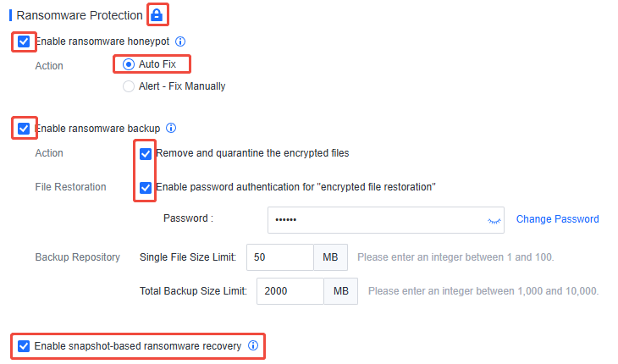Click the lock icon beside Ransomware Protection
The image size is (618, 364).
coord(157,15)
